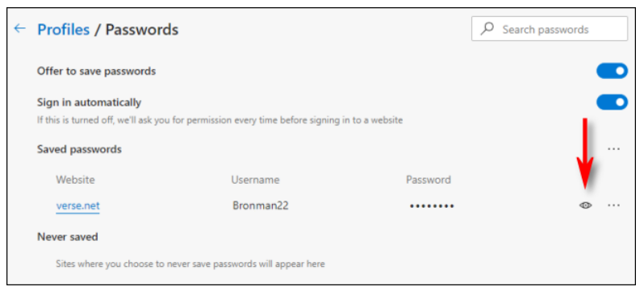Select the Bronman22 username entry
This screenshot has width=644, height=295.
[x=261, y=206]
